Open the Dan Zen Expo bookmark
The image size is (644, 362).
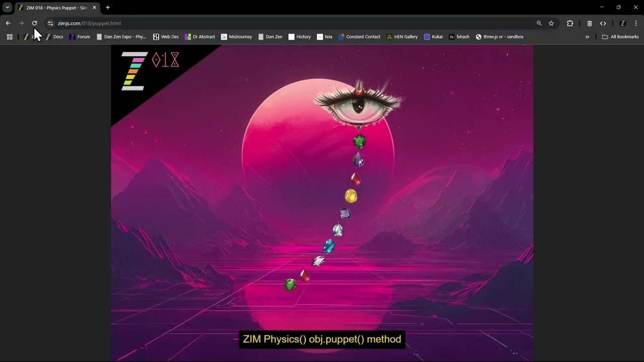[x=121, y=37]
